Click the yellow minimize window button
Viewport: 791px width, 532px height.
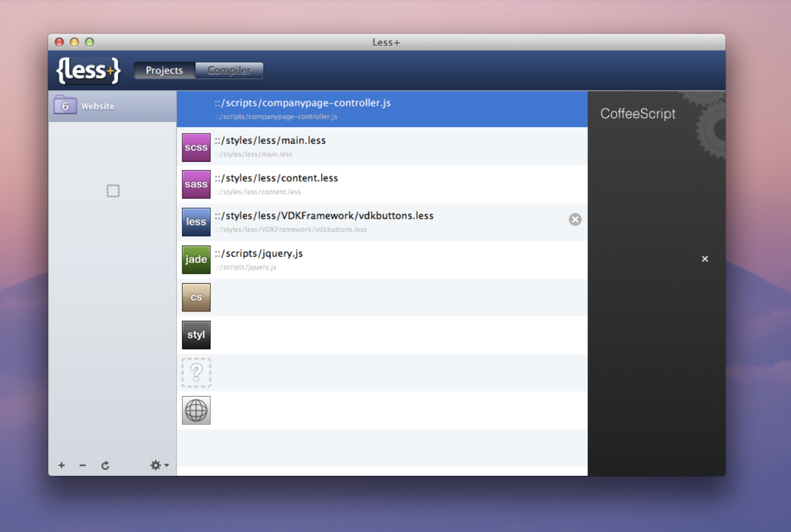coord(75,42)
